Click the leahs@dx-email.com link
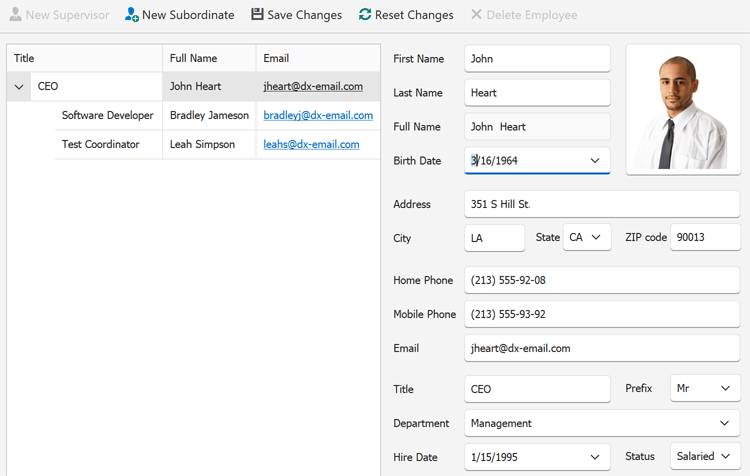 click(x=311, y=145)
